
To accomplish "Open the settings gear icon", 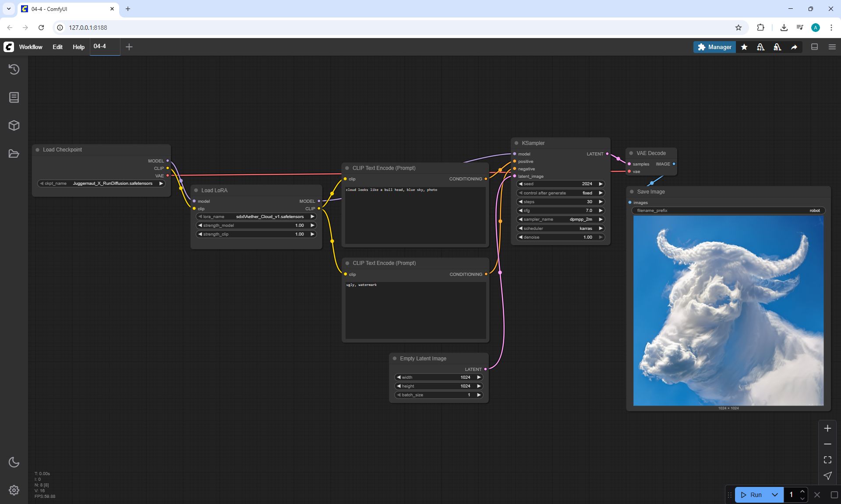I will [14, 490].
